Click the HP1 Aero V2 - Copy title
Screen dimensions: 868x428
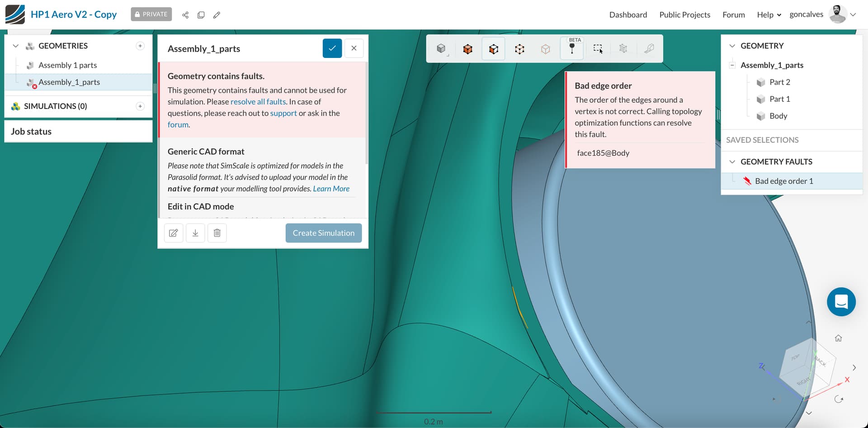click(x=74, y=14)
